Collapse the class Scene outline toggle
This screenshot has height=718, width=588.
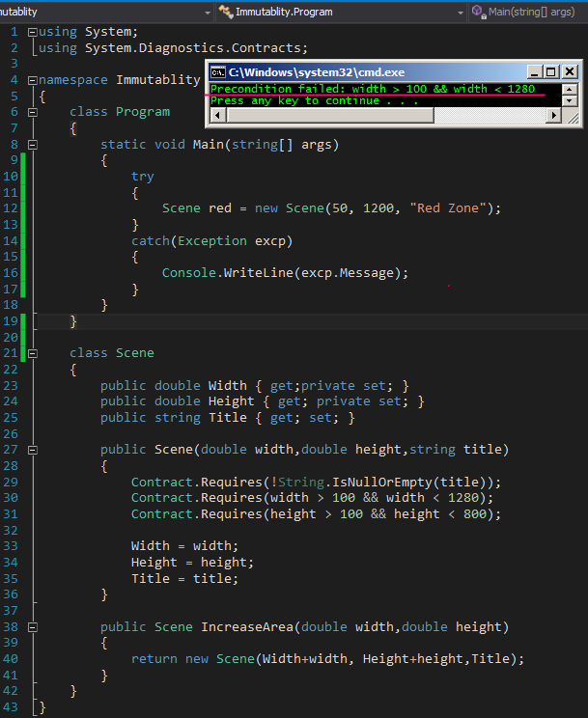pos(33,353)
